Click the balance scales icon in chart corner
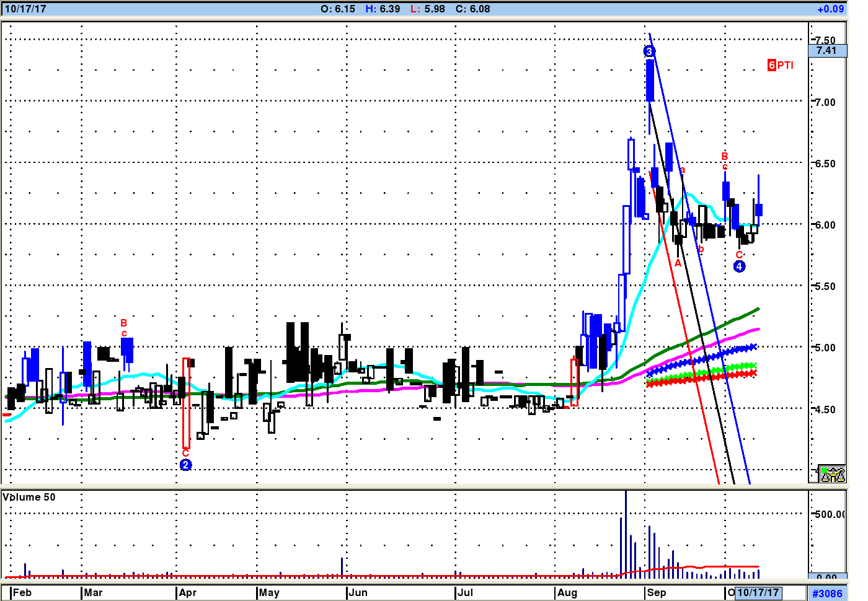This screenshot has height=601, width=868. pos(831,474)
